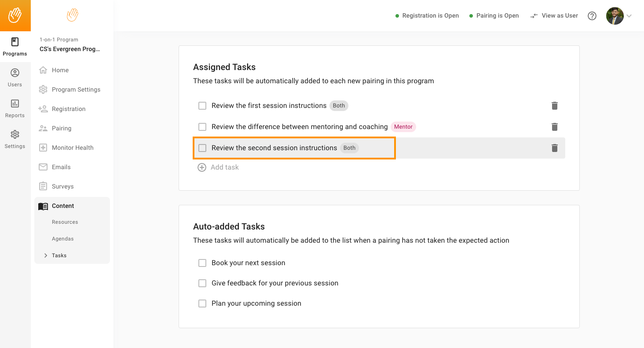
Task: Click the user profile avatar
Action: 615,16
